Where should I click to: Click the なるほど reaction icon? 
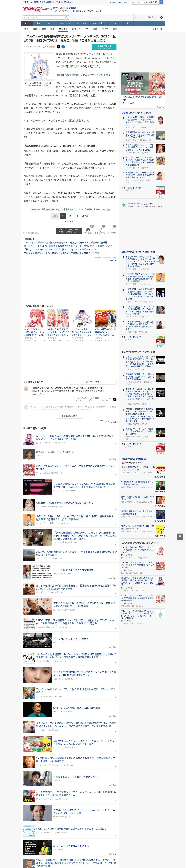91,399
